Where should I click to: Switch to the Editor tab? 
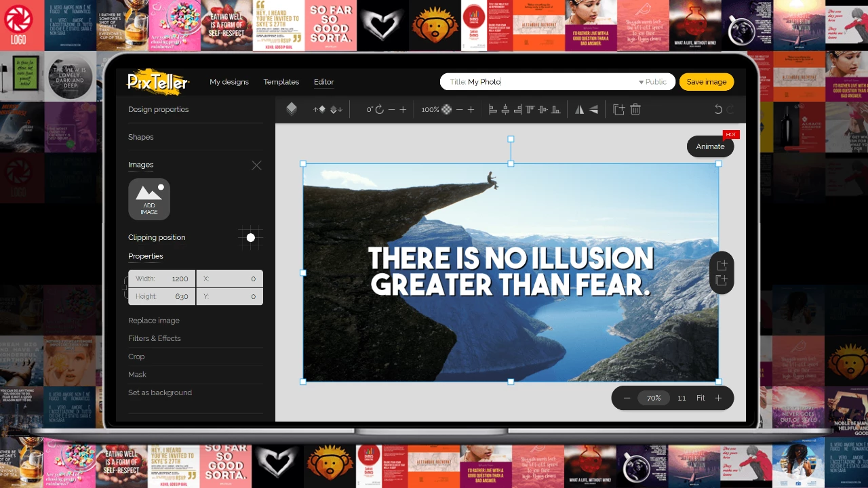pos(323,82)
